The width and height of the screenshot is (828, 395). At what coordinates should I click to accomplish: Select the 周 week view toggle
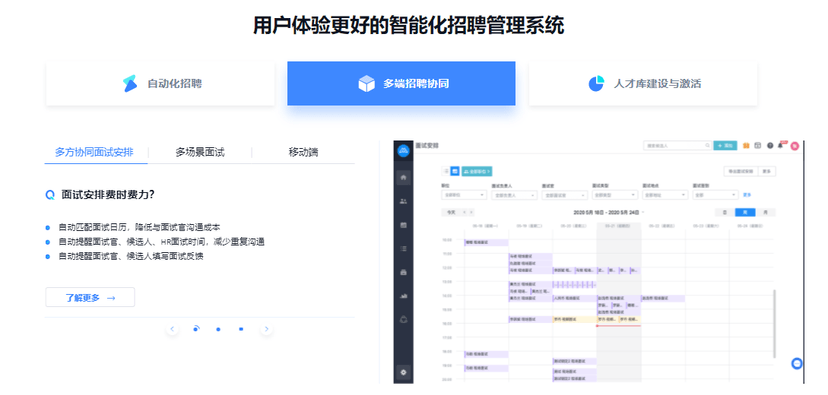coord(745,212)
